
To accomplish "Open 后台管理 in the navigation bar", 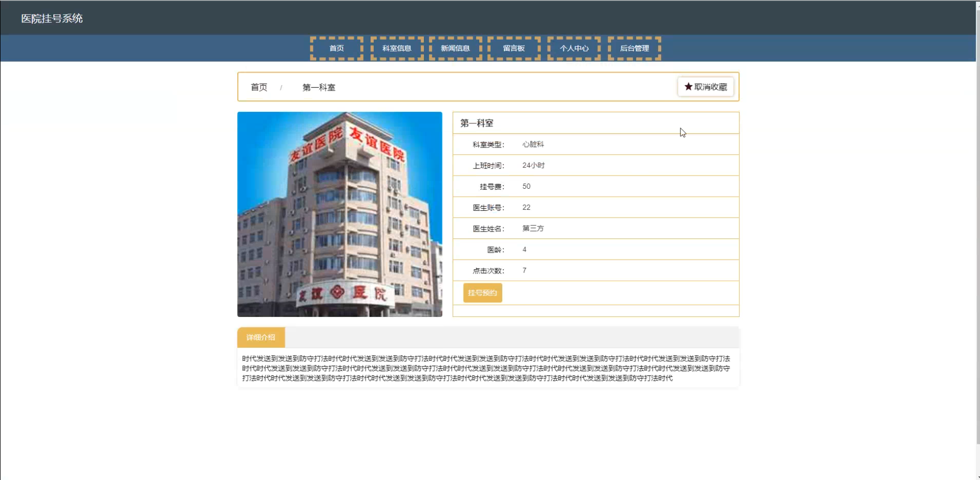I will click(635, 48).
